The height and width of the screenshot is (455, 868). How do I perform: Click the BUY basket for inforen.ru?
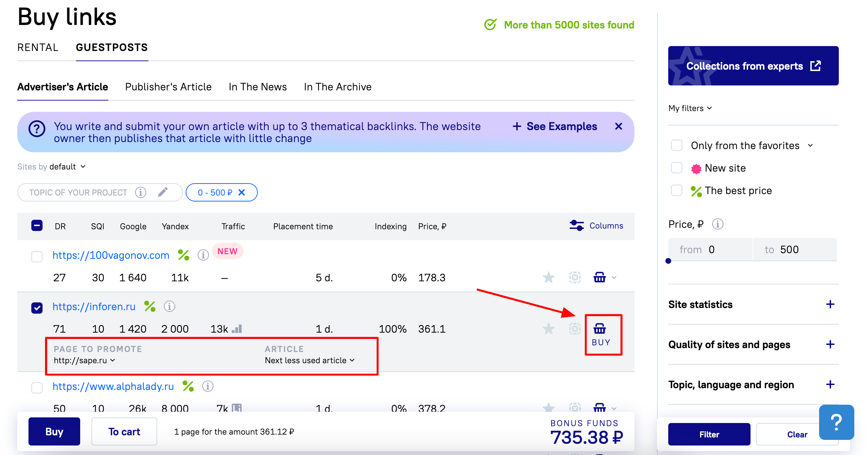(x=601, y=335)
